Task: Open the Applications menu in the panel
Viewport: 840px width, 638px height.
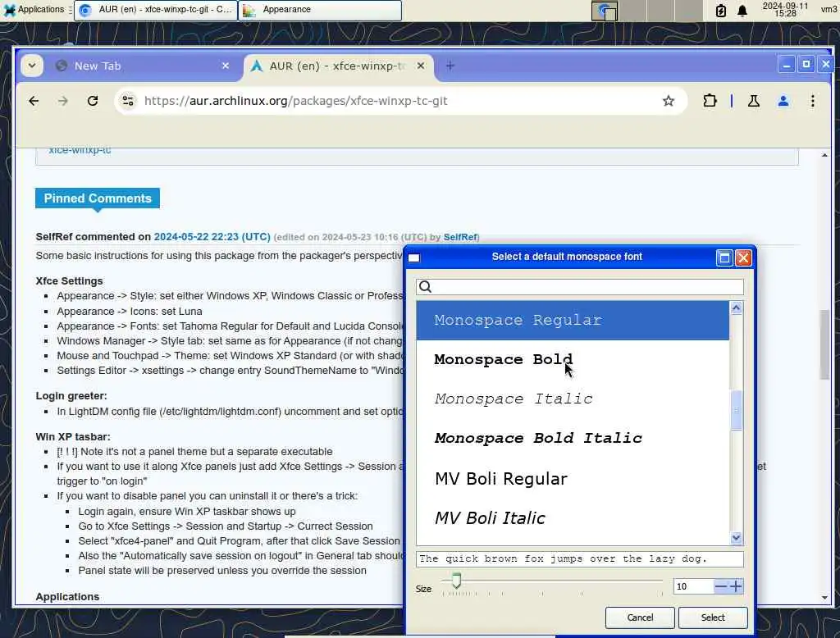Action: (x=34, y=10)
